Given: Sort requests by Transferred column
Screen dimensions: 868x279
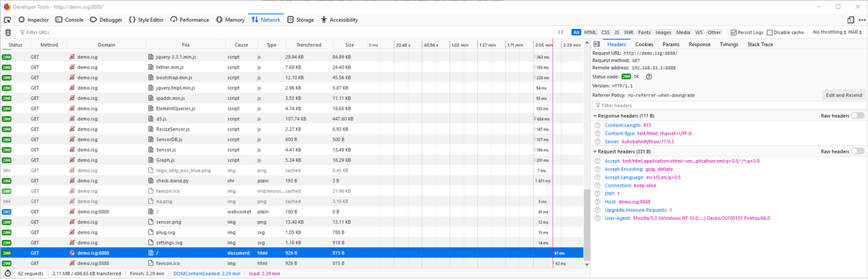Looking at the screenshot, I should 308,45.
